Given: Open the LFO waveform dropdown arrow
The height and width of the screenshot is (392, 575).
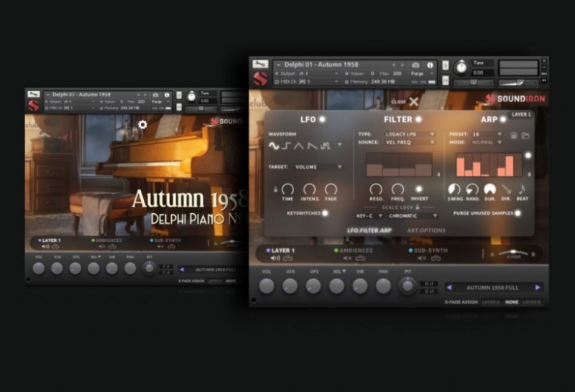Looking at the screenshot, I should [339, 145].
